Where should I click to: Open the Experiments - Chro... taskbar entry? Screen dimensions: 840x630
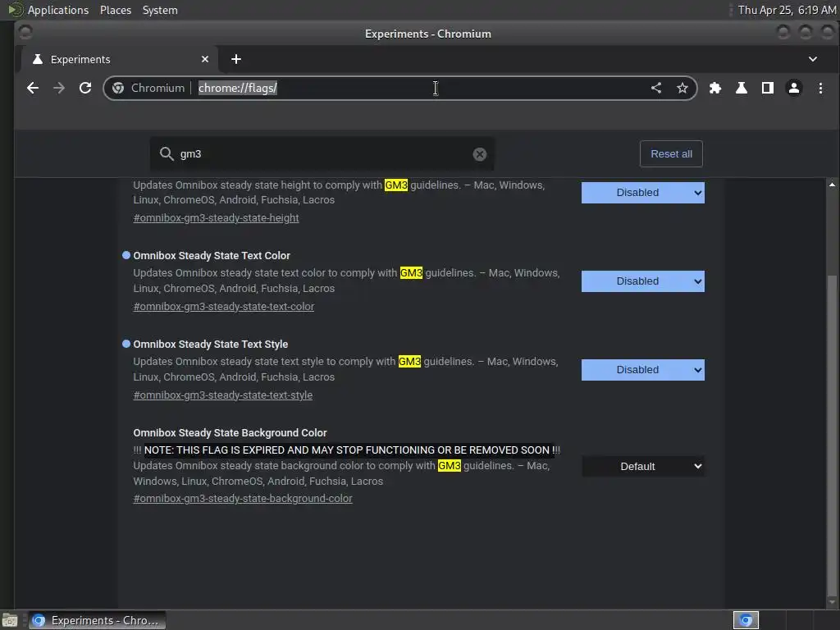click(x=97, y=620)
